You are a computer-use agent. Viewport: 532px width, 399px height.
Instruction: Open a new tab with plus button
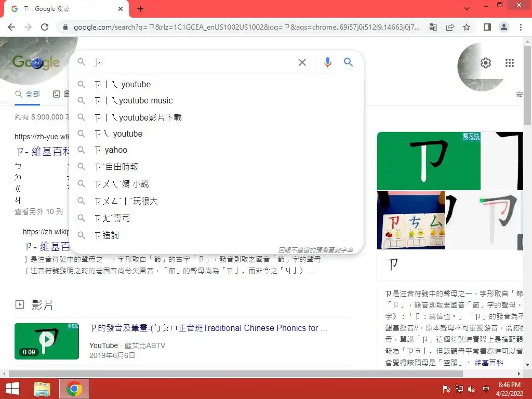140,9
